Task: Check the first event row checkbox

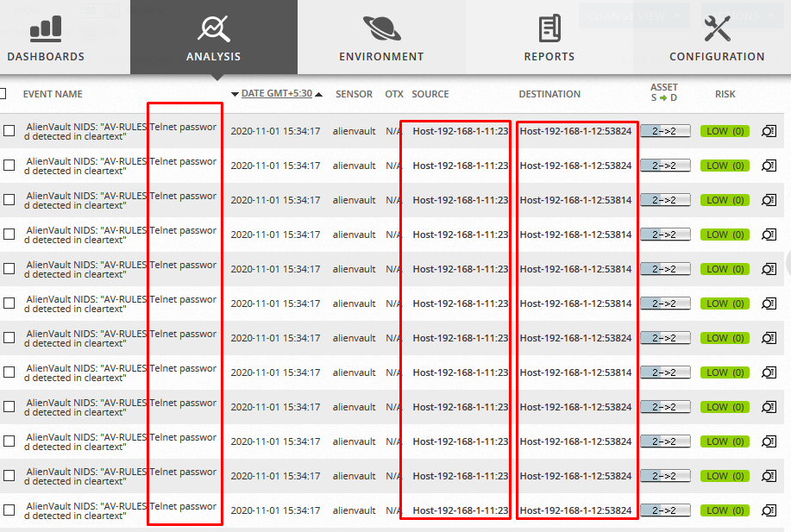Action: click(x=9, y=131)
